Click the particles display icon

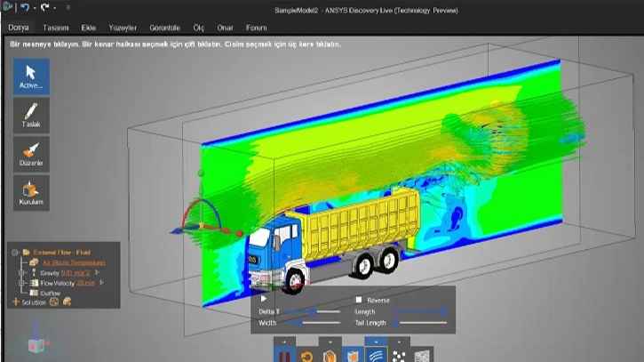pyautogui.click(x=400, y=353)
